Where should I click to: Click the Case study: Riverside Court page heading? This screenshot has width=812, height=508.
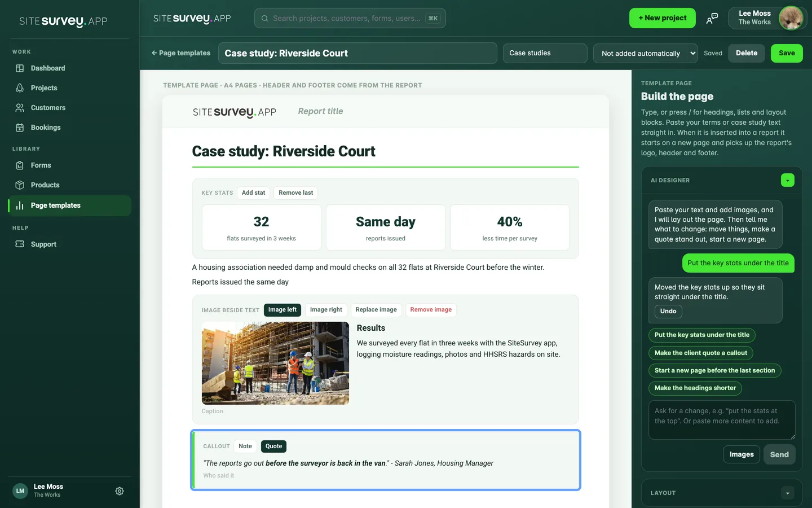point(284,151)
